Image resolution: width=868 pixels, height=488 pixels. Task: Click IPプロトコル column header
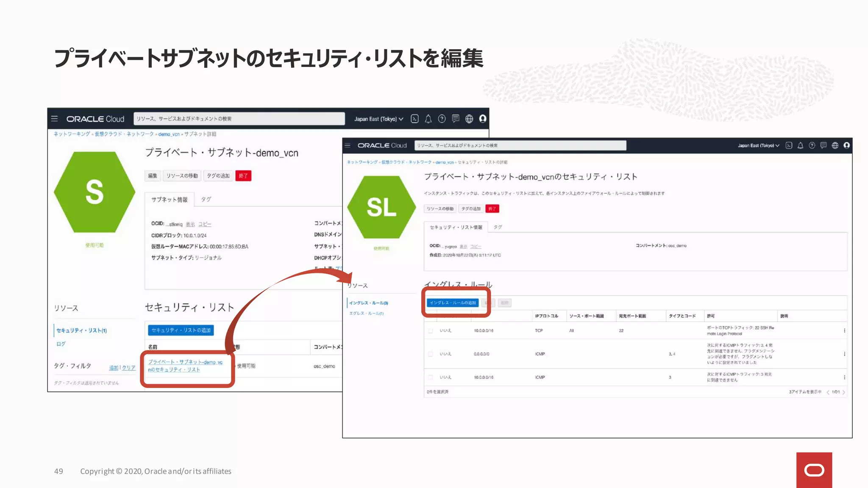[546, 316]
